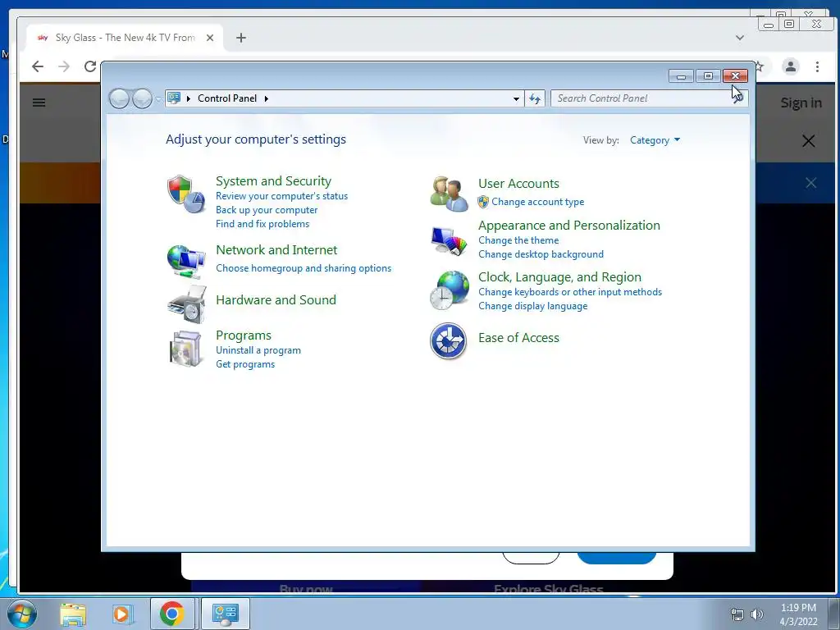Click Uninstall a program
Viewport: 840px width, 630px height.
(x=258, y=350)
